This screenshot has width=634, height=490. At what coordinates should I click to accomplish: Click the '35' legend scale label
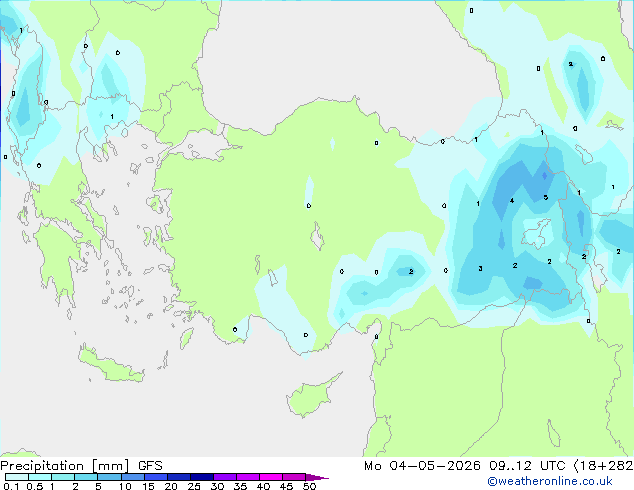[240, 486]
